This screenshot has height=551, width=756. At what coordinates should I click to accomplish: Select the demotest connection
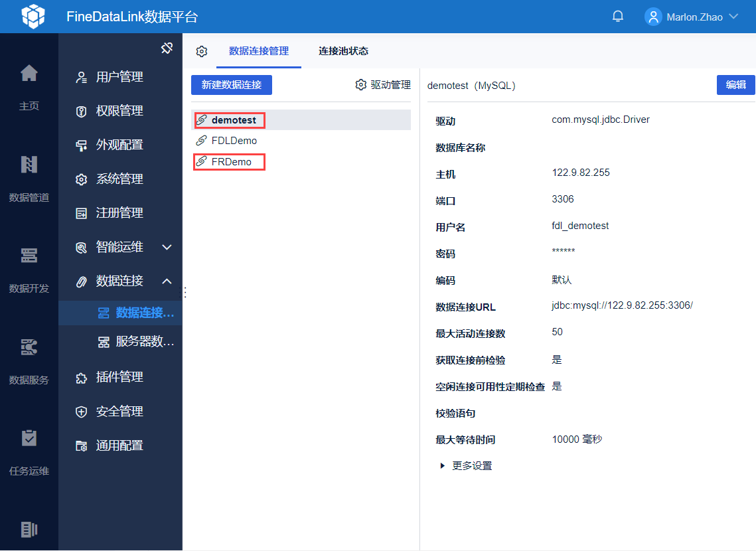(301, 120)
